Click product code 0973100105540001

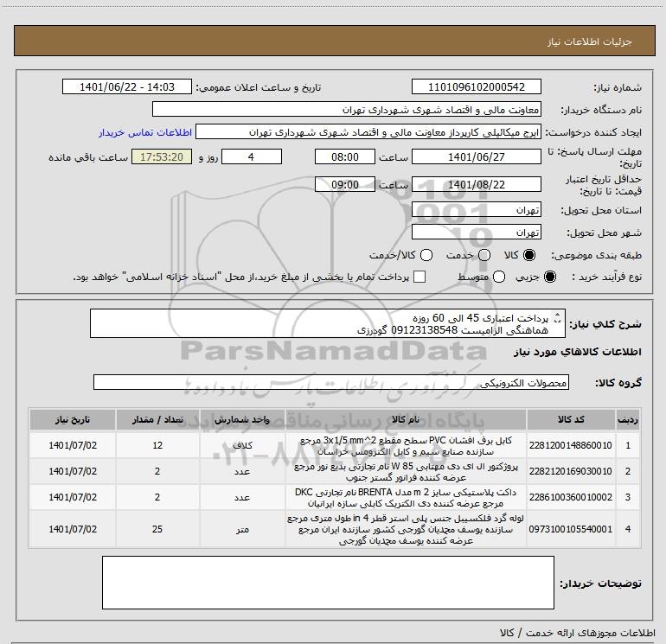571,529
